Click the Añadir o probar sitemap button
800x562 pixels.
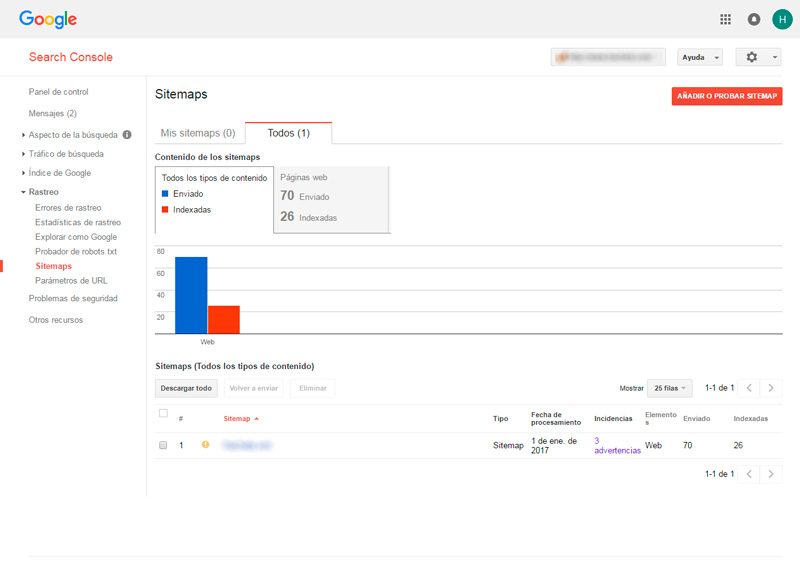(726, 96)
